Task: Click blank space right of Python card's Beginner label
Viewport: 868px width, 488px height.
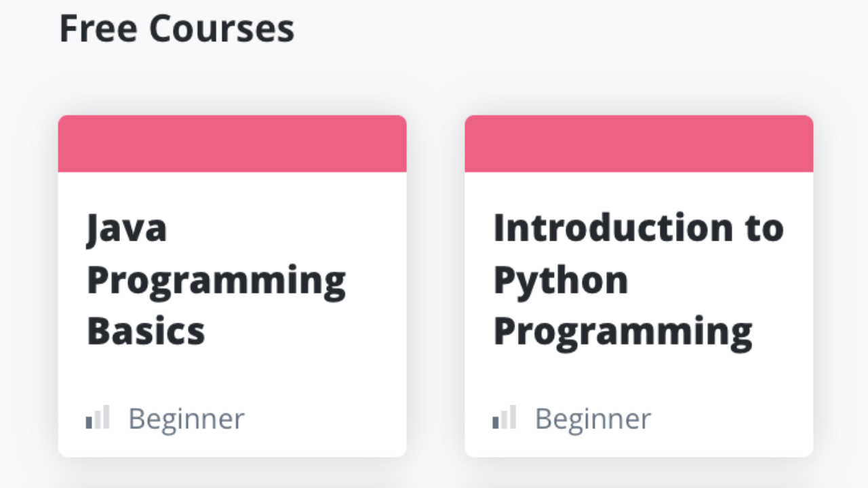Action: click(x=732, y=419)
